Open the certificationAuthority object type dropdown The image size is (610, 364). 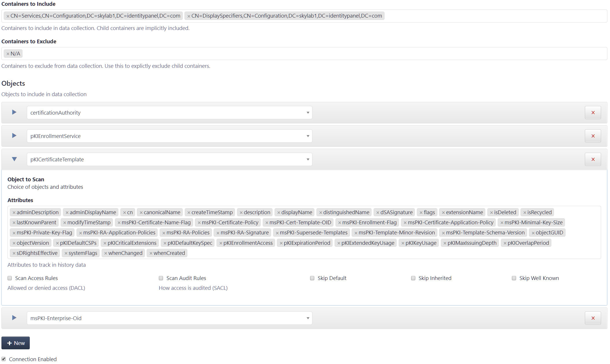click(x=307, y=113)
